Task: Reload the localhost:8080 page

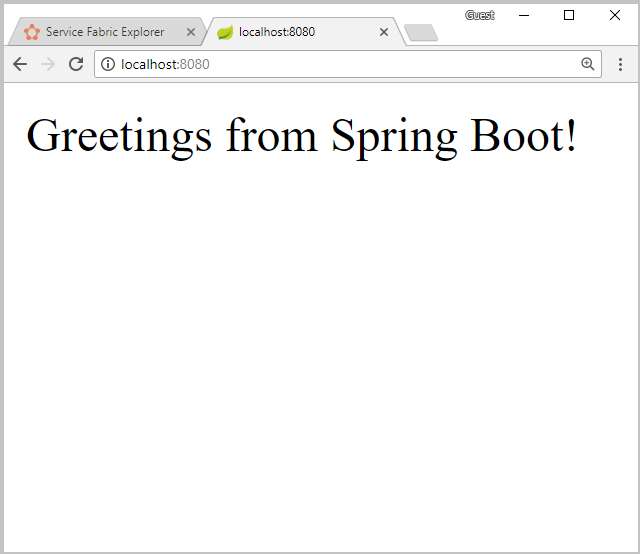Action: pos(76,64)
